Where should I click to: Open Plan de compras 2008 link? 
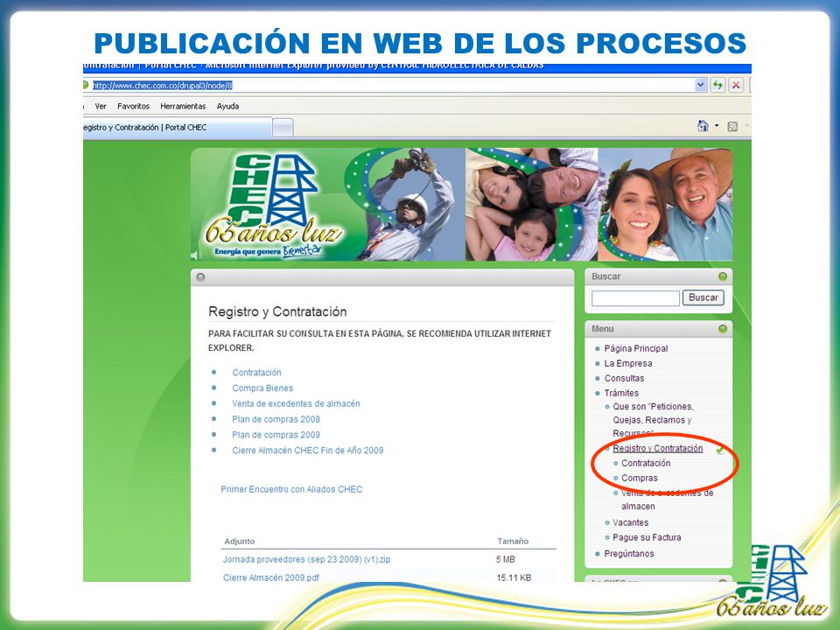click(x=276, y=419)
